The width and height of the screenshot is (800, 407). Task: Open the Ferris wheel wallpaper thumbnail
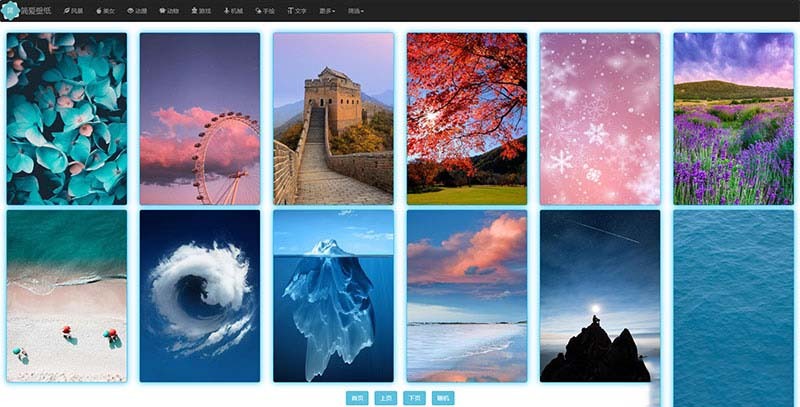pyautogui.click(x=200, y=118)
